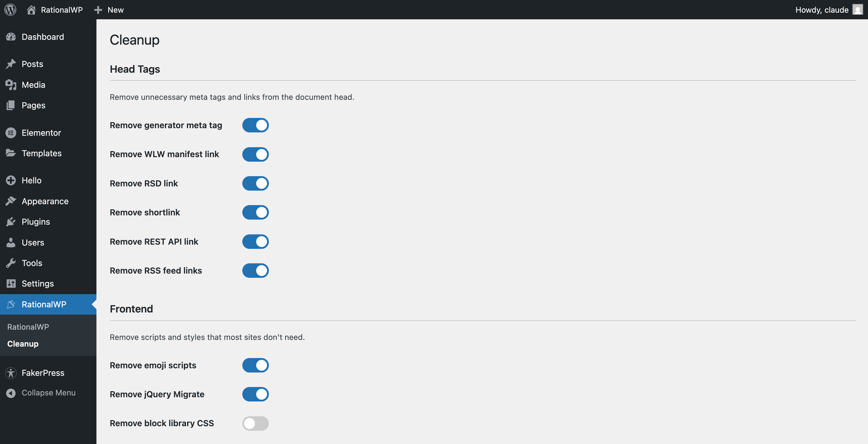Open Appearance using the paintbrush icon

tap(11, 201)
